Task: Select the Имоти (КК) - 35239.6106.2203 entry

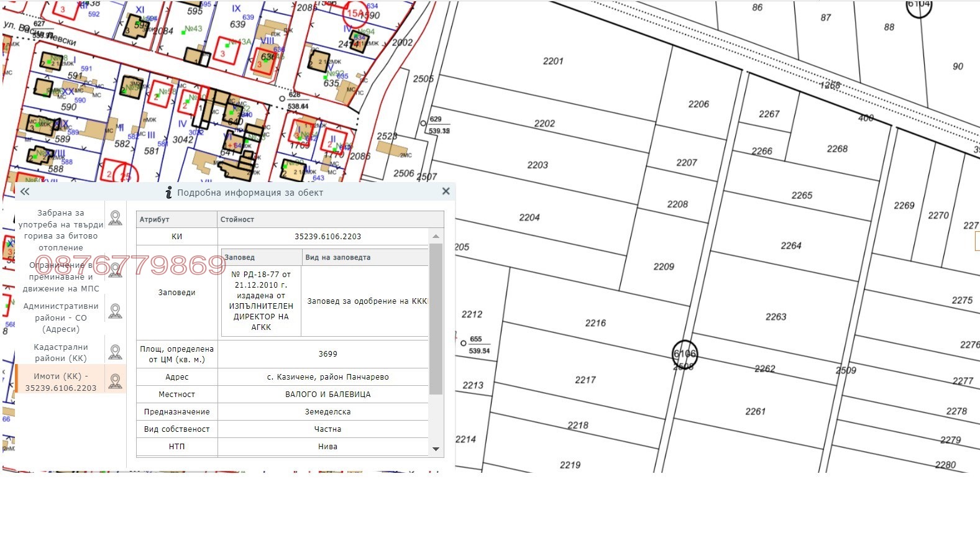Action: click(61, 381)
